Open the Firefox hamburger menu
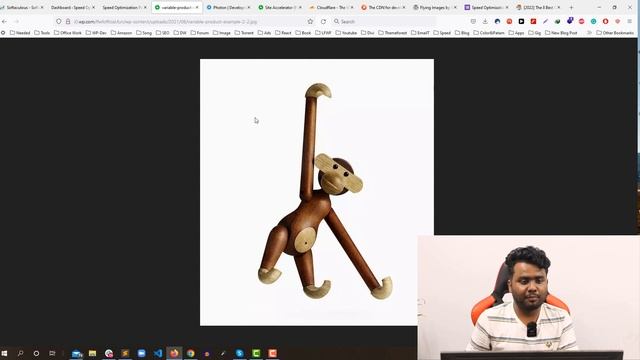 [630, 21]
